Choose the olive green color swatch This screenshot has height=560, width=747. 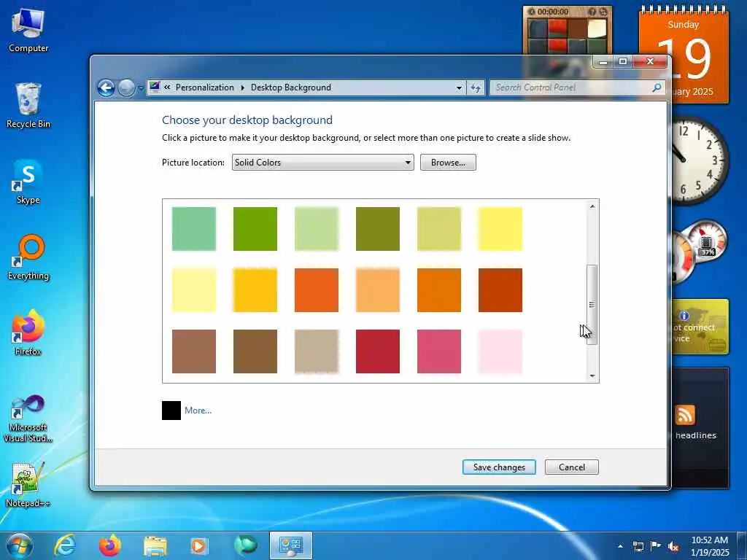click(x=378, y=228)
